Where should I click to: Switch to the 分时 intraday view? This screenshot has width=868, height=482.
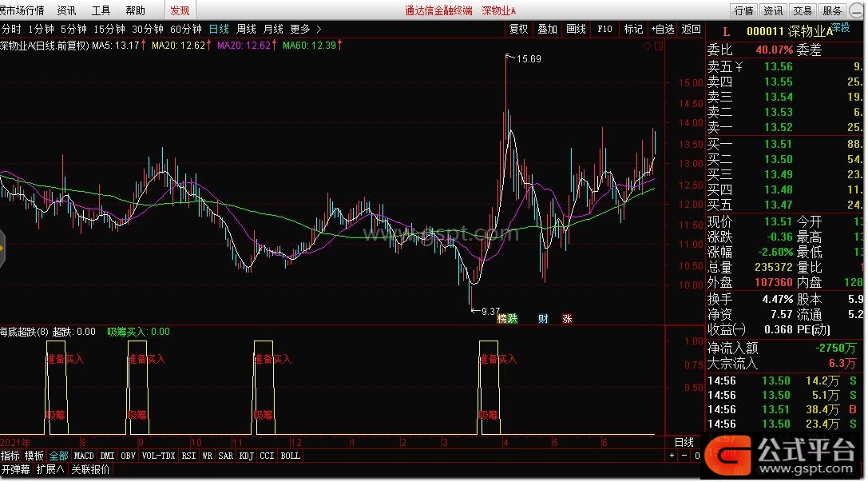coord(11,29)
